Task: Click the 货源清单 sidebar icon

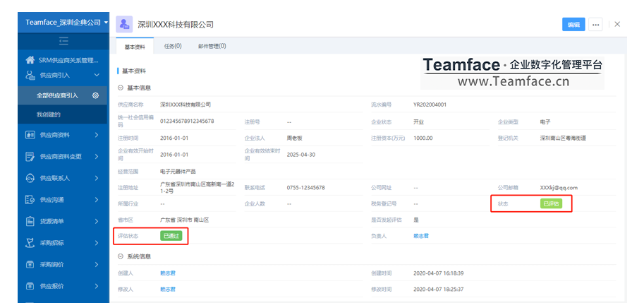Action: [30, 221]
